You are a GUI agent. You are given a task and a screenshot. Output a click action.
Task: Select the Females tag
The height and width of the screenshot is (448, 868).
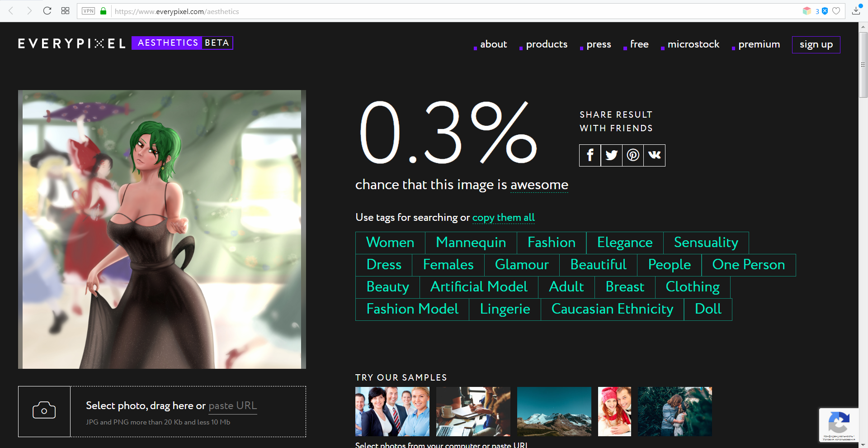tap(448, 265)
